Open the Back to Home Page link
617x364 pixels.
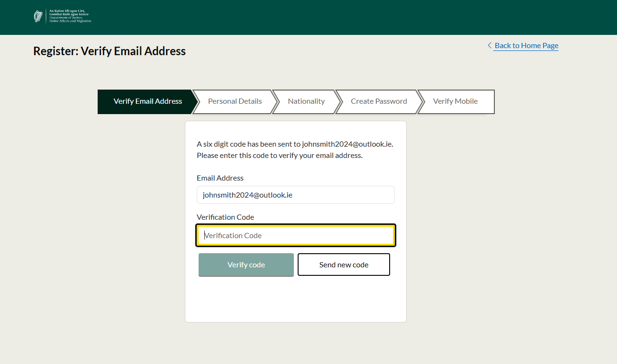pyautogui.click(x=526, y=45)
